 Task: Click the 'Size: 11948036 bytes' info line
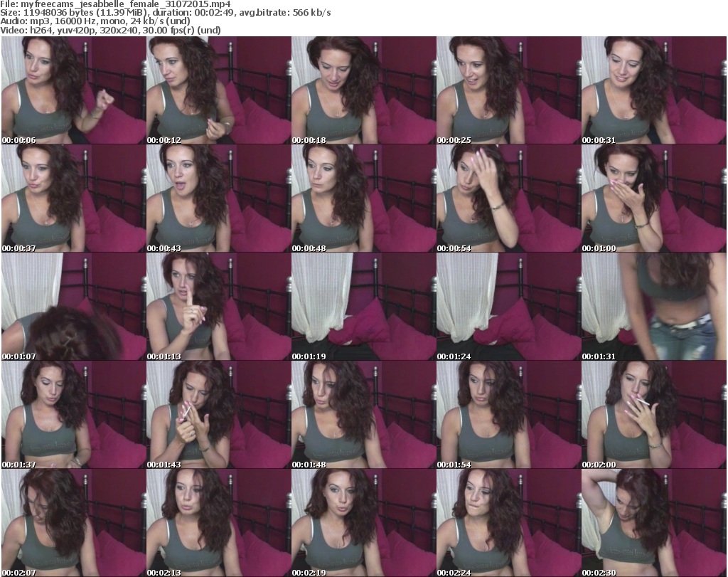165,13
